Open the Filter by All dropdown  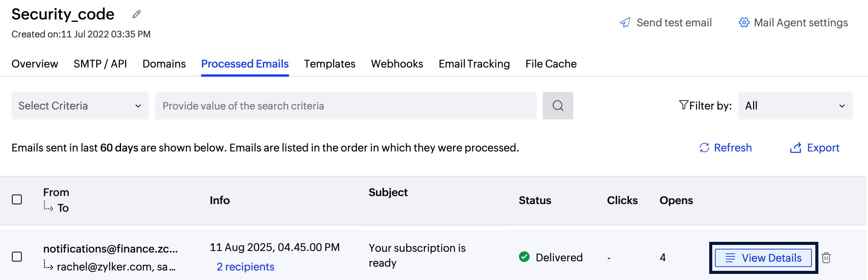[795, 106]
